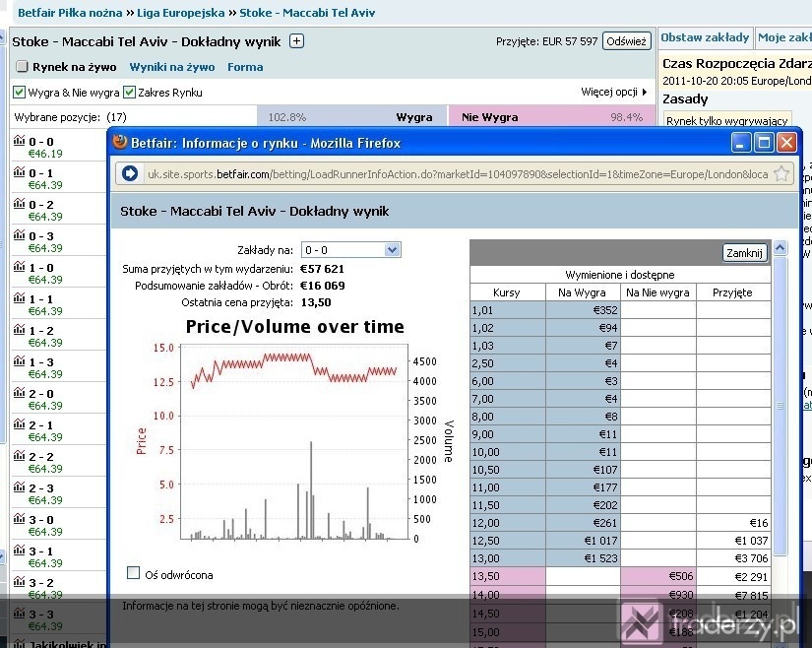The width and height of the screenshot is (812, 648).
Task: Click the 10,50 odds row
Action: [x=620, y=470]
